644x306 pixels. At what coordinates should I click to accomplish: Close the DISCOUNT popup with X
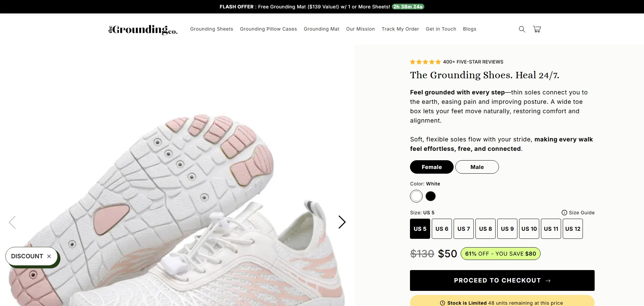pyautogui.click(x=49, y=256)
